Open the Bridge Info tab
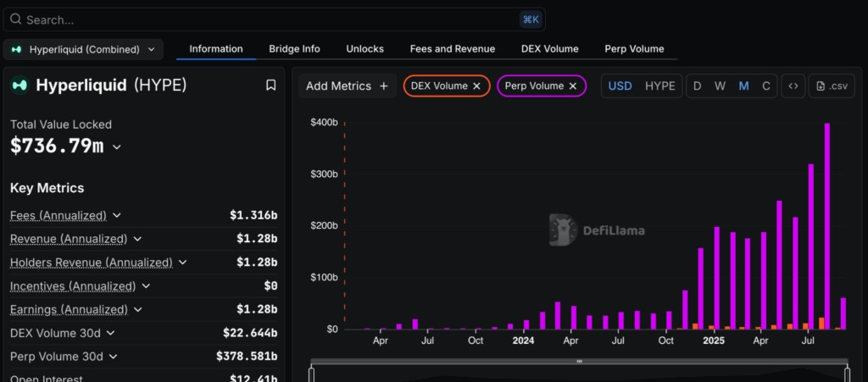This screenshot has height=382, width=868. click(x=294, y=48)
